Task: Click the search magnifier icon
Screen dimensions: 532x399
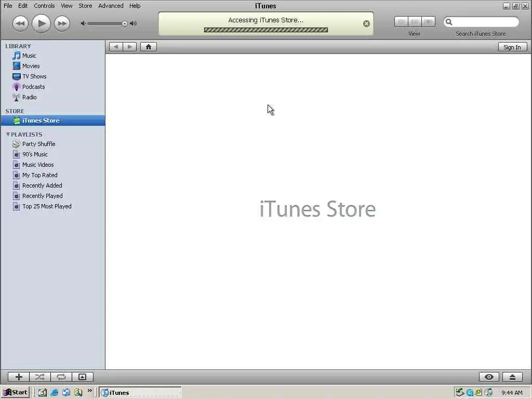Action: 449,22
